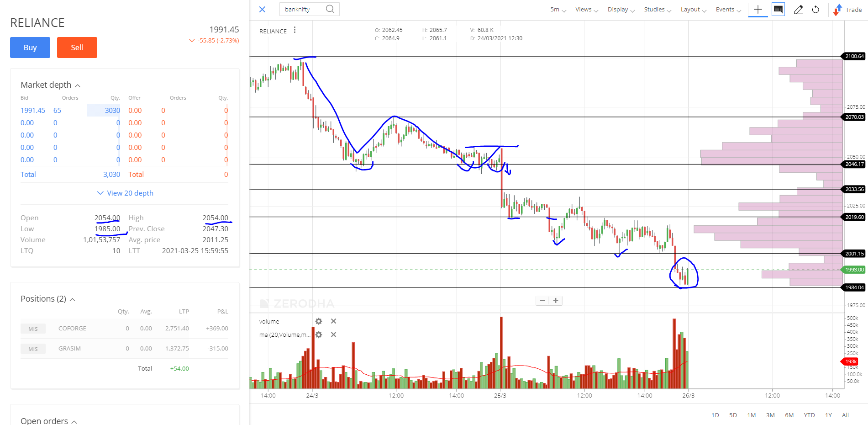Click the Trade button
The width and height of the screenshot is (868, 425).
(848, 10)
